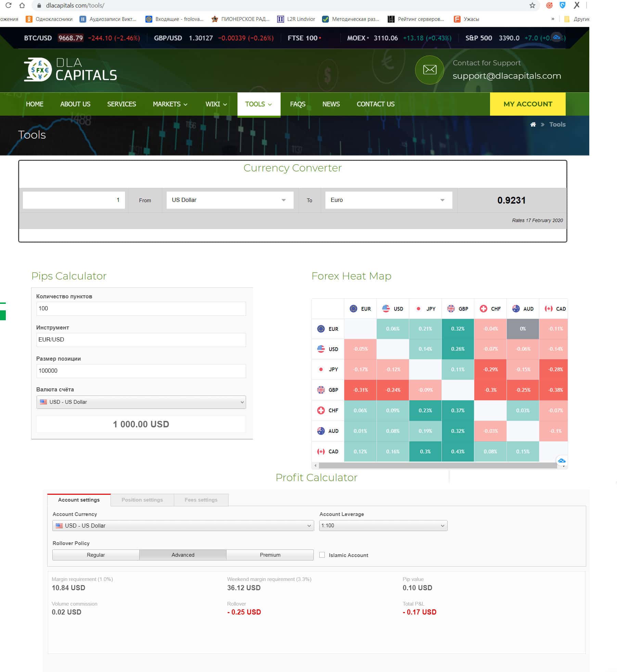Screen dimensions: 617x672
Task: Open the From currency dropdown
Action: (x=230, y=200)
